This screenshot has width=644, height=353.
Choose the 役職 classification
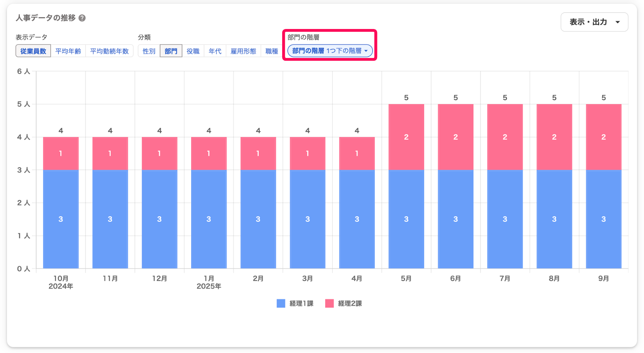pyautogui.click(x=193, y=51)
